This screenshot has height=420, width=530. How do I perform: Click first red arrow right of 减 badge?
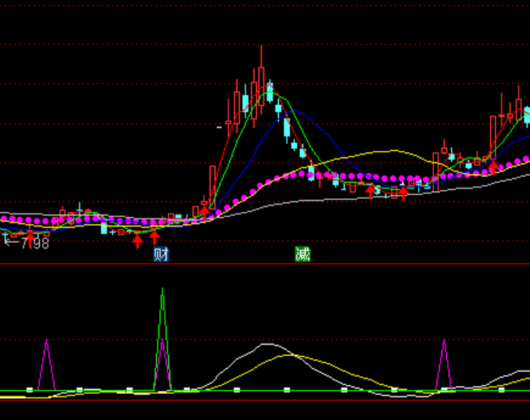point(371,192)
